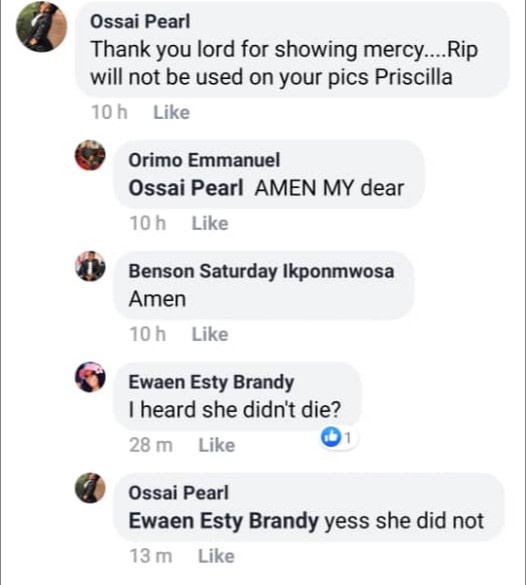Open Benson Saturday Ikponmwosa's name link
This screenshot has height=585, width=526.
point(261,271)
